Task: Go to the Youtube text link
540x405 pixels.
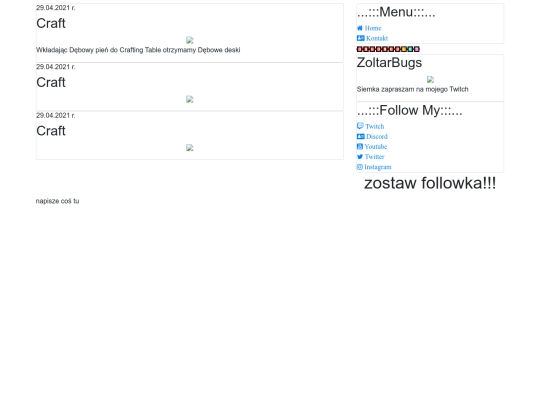Action: [376, 147]
